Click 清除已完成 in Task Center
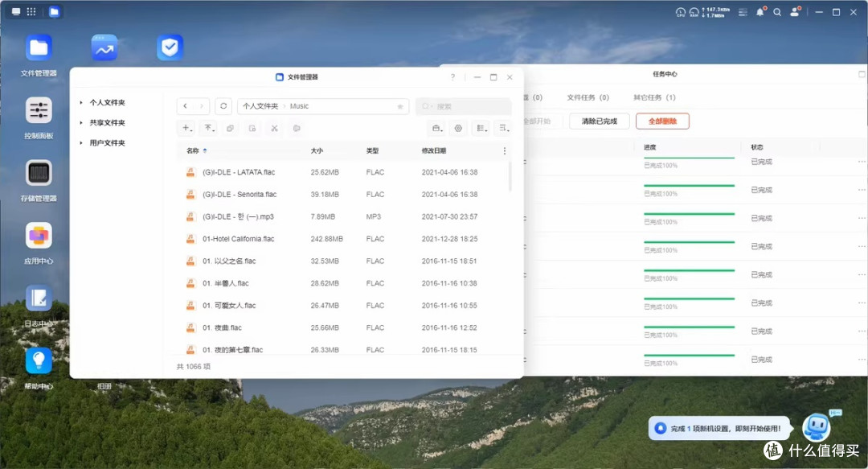The height and width of the screenshot is (469, 868). [599, 121]
